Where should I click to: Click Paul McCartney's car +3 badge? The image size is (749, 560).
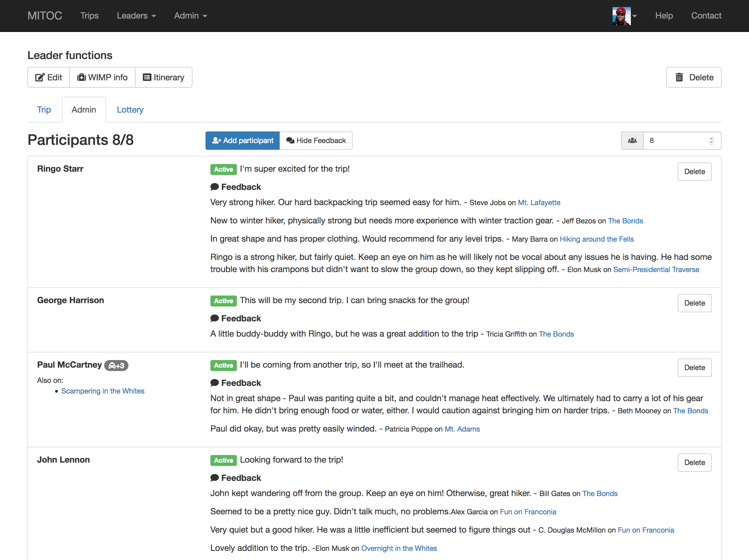116,366
